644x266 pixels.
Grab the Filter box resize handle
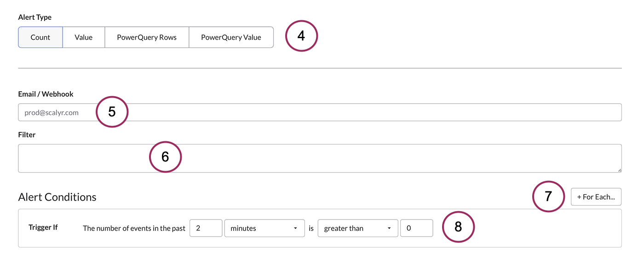point(619,170)
